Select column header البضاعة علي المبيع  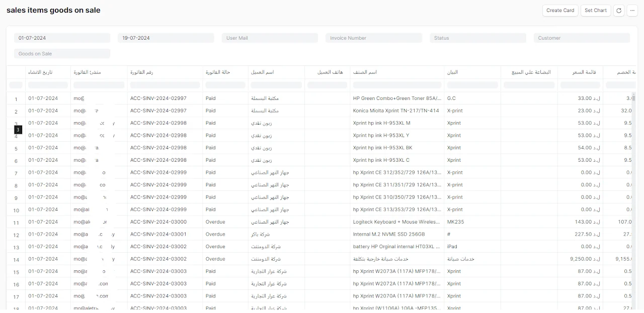click(531, 72)
